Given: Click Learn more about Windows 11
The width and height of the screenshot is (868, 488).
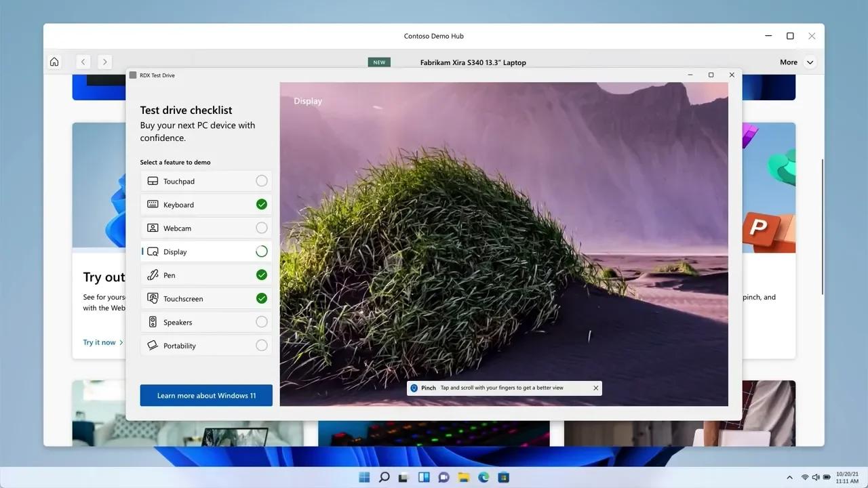Looking at the screenshot, I should pos(206,395).
